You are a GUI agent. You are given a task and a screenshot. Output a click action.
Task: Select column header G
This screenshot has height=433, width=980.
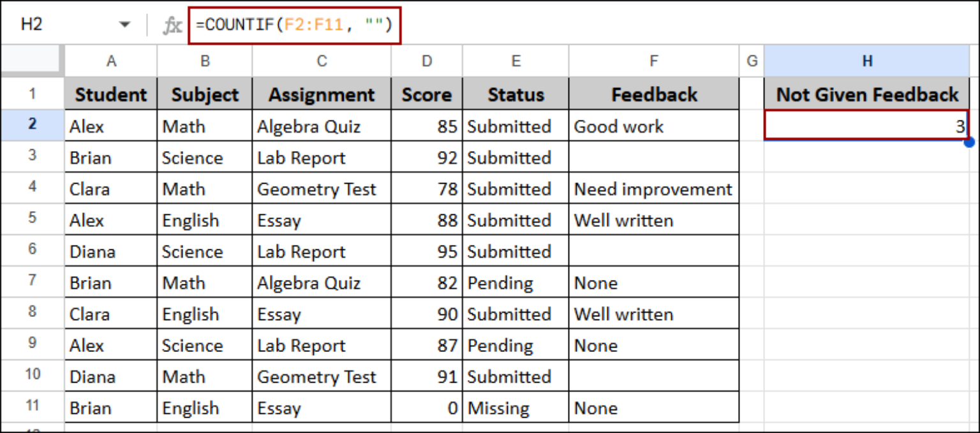pyautogui.click(x=752, y=60)
